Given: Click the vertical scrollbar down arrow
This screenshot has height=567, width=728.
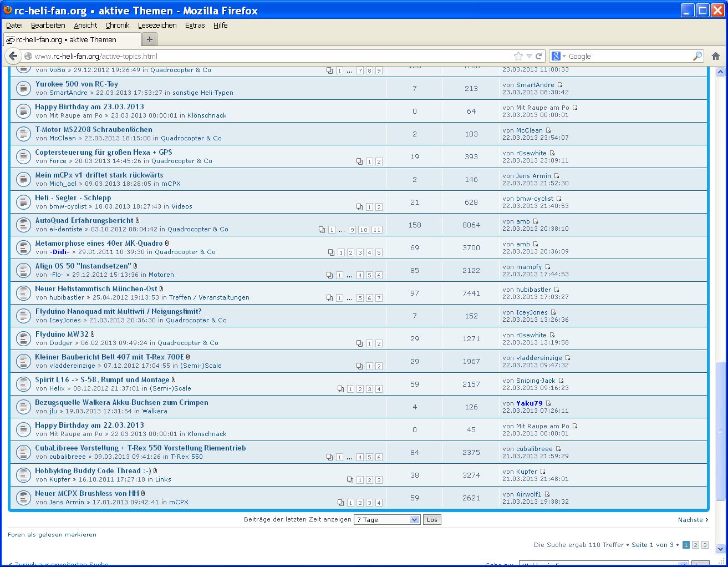Looking at the screenshot, I should (720, 549).
